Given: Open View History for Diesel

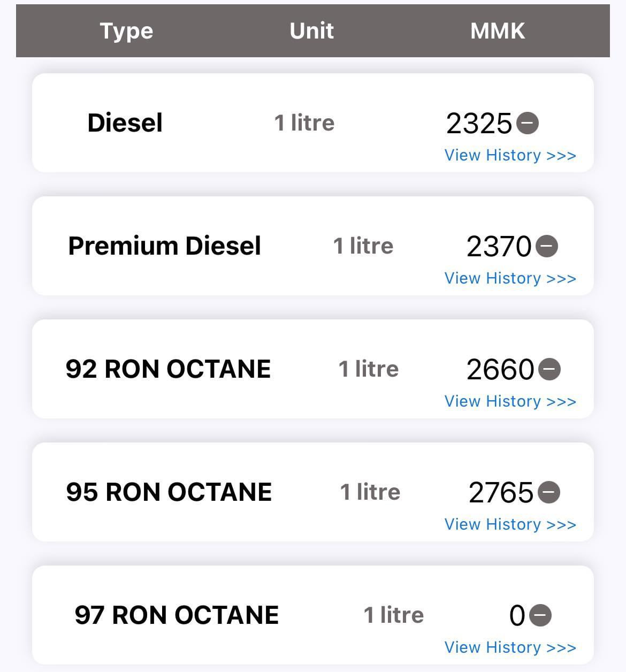Looking at the screenshot, I should 510,155.
